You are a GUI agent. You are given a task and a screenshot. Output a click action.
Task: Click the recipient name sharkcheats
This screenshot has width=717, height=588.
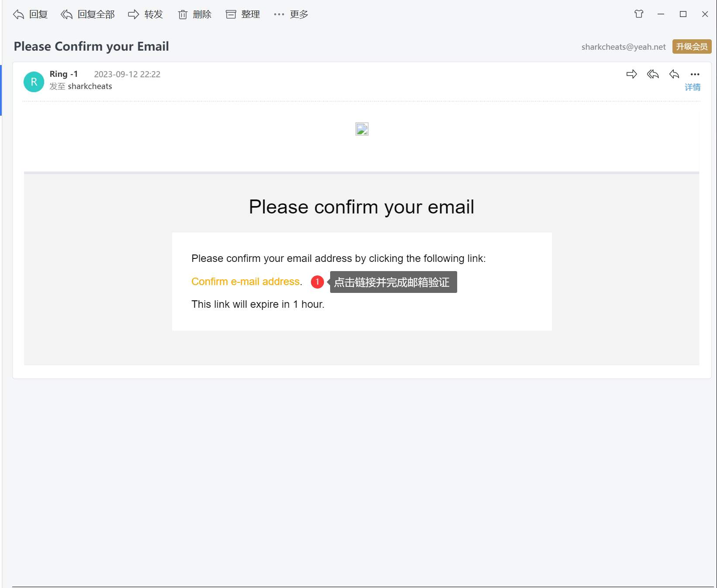point(90,86)
